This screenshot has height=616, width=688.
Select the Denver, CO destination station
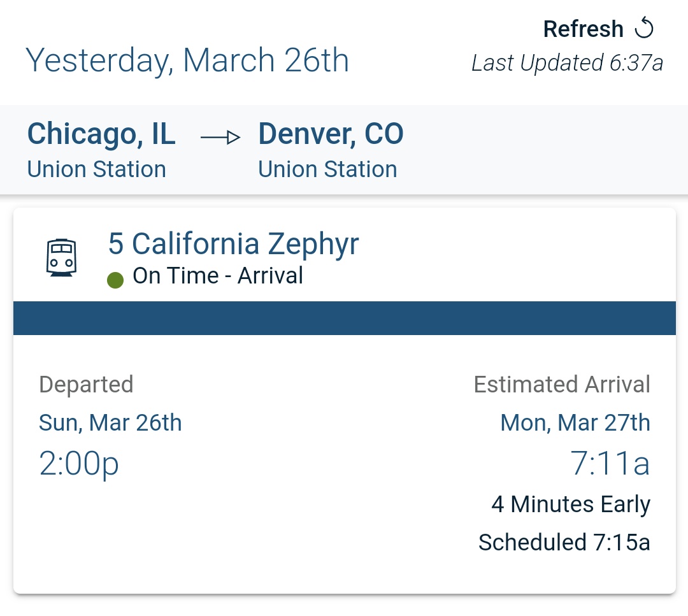tap(331, 133)
